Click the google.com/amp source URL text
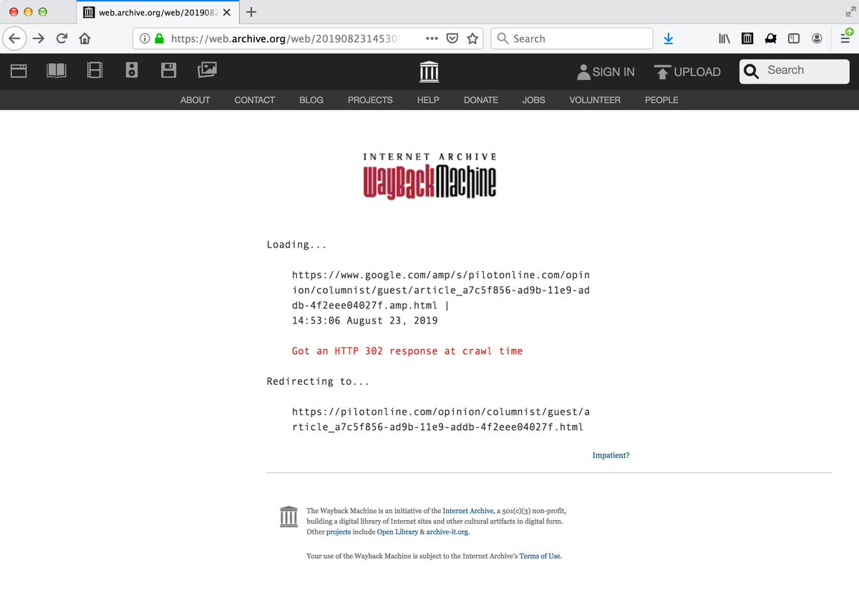 442,290
